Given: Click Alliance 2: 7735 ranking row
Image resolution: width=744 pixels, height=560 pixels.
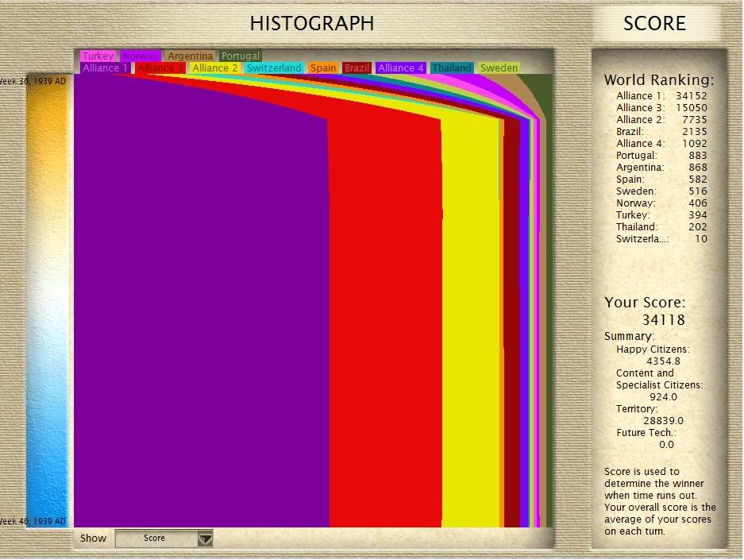Looking at the screenshot, I should coord(661,120).
